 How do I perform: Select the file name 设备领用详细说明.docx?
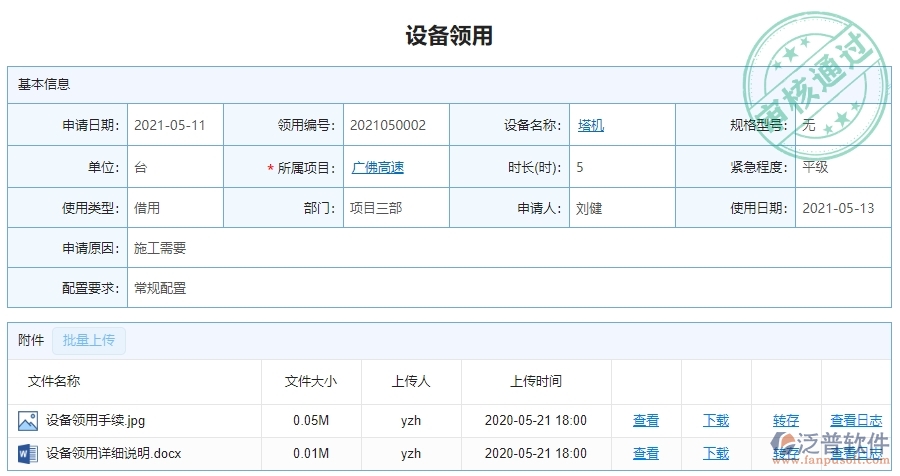pyautogui.click(x=114, y=454)
